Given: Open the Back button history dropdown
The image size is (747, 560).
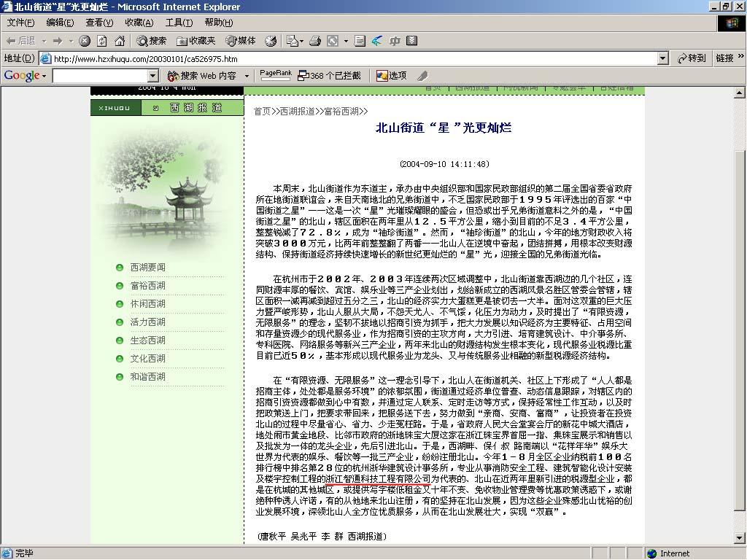Looking at the screenshot, I should click(x=44, y=41).
